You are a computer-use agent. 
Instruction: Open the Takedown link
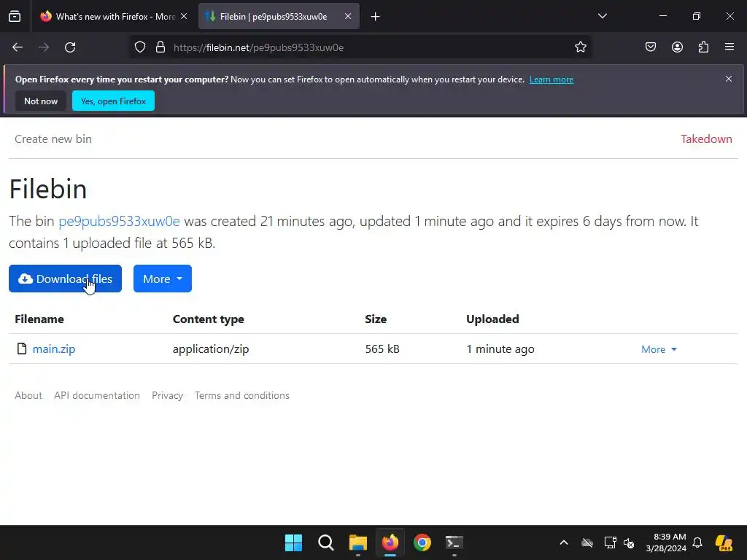pos(706,139)
